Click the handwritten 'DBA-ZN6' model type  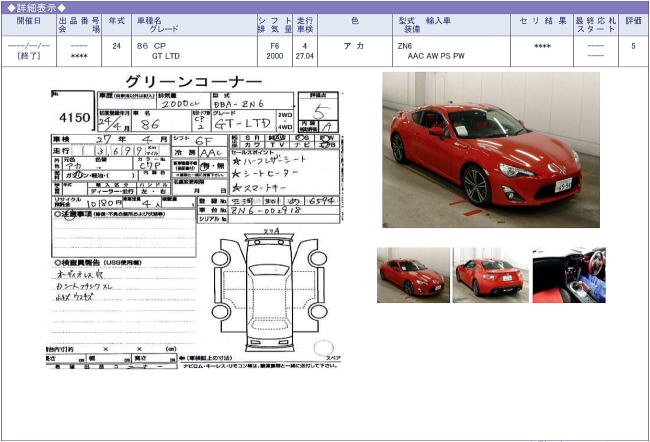click(238, 104)
